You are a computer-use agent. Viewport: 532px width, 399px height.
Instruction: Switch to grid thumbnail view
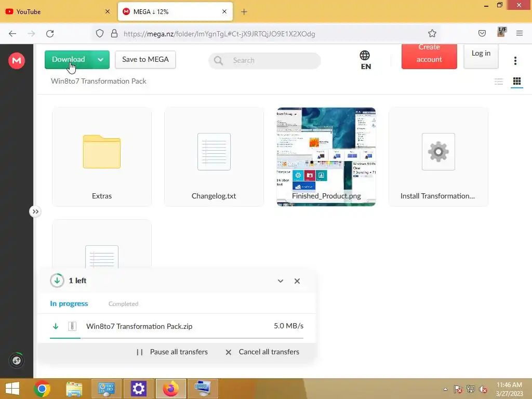(517, 82)
